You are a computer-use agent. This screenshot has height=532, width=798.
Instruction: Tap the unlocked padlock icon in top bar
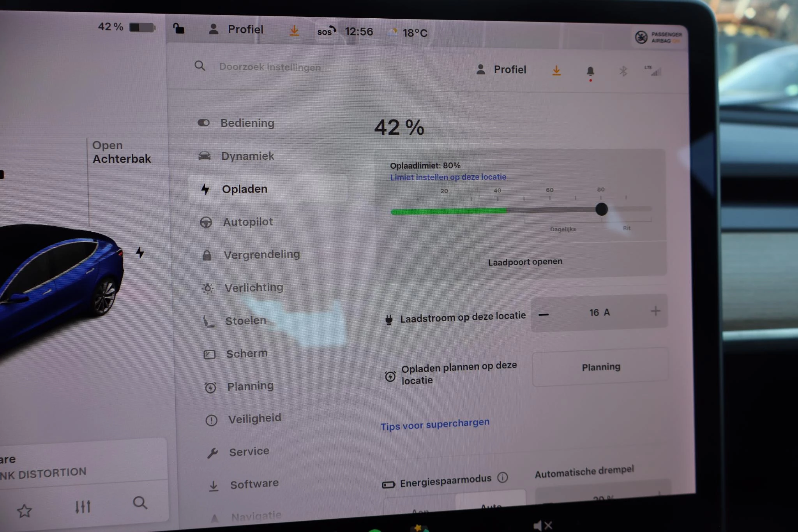pos(179,28)
